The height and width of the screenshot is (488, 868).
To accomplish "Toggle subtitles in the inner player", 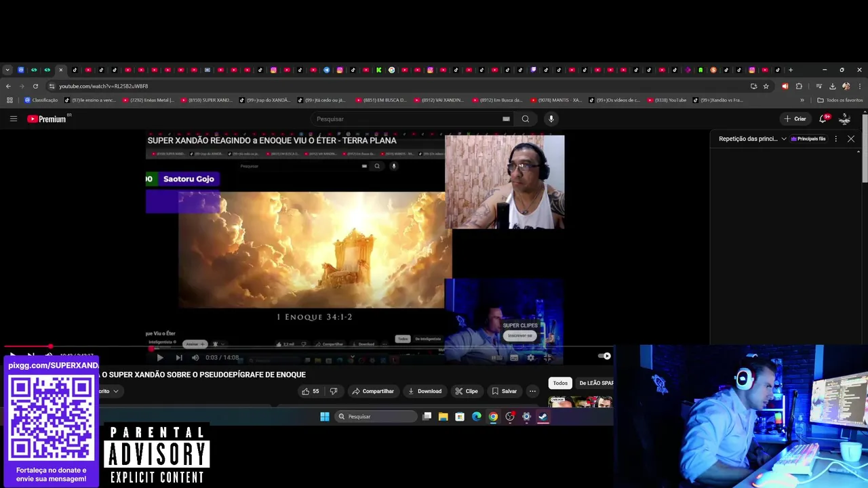I will 514,357.
